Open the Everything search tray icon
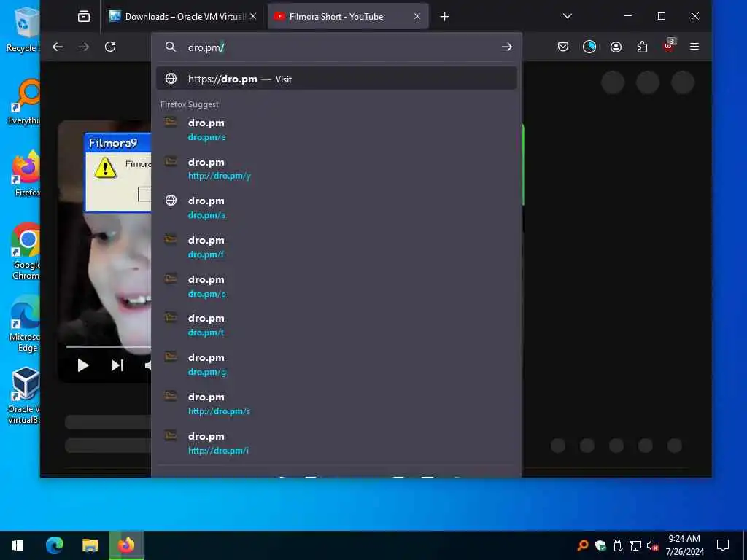Image resolution: width=747 pixels, height=560 pixels. tap(582, 545)
